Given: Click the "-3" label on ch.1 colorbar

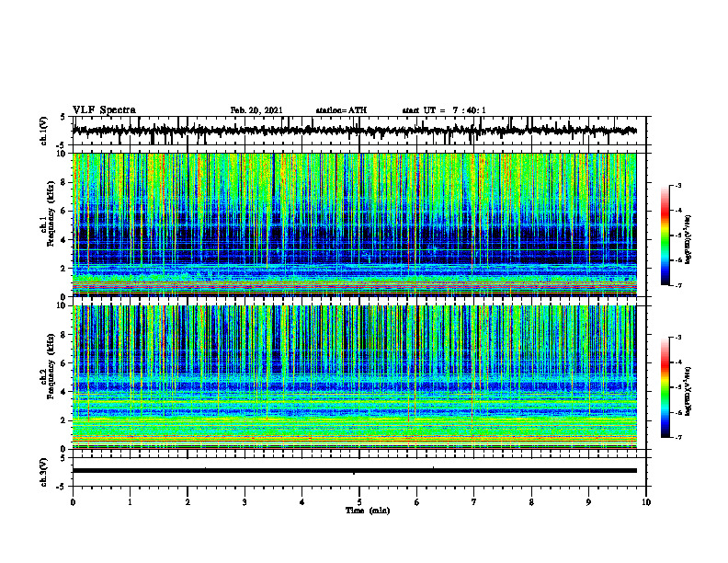Looking at the screenshot, I should tap(678, 185).
